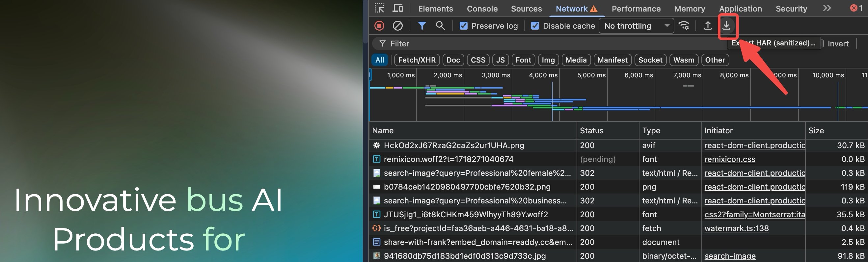
Task: Filter requests by Wasm
Action: (684, 60)
